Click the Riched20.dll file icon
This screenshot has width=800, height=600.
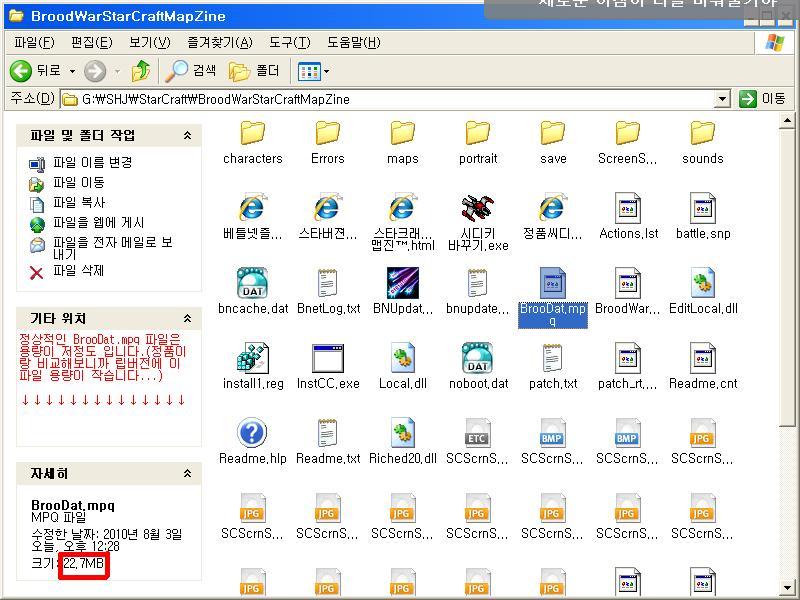tap(402, 433)
